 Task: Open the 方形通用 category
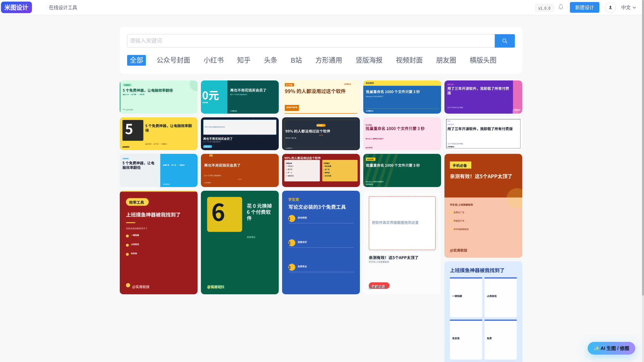tap(329, 60)
